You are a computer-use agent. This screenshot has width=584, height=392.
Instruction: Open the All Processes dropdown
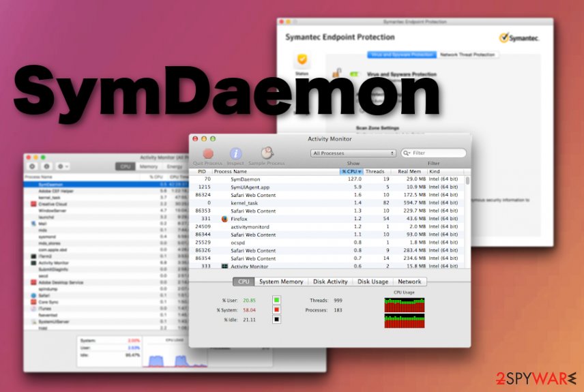pos(353,153)
